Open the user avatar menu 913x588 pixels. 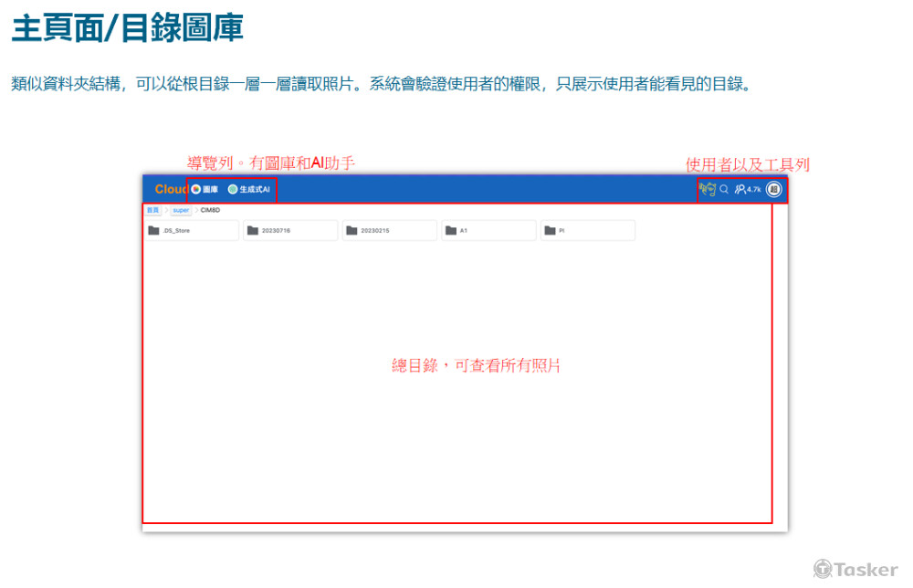(x=773, y=189)
